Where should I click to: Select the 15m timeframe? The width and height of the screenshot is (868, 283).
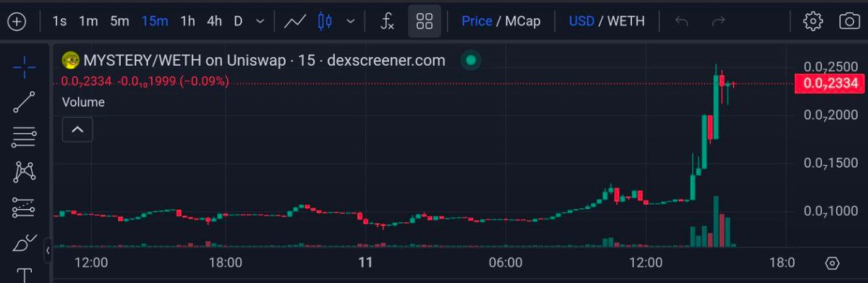[155, 22]
